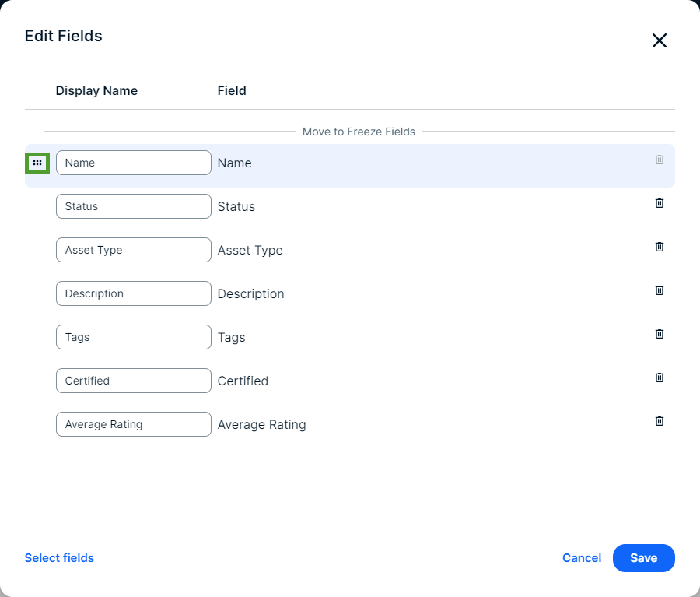Click the Description display name input
Screen dimensions: 700x597
[133, 293]
